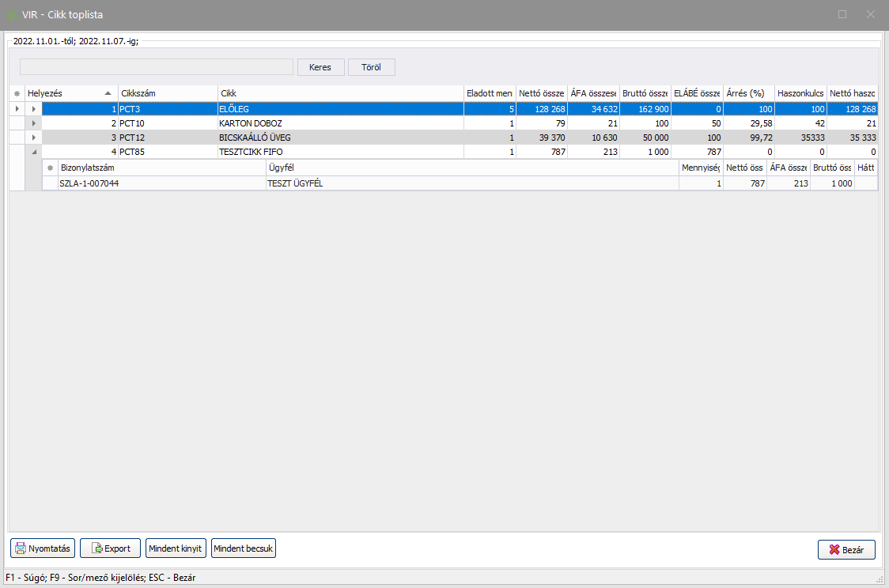Focus the search text field
The height and width of the screenshot is (588, 889).
[x=156, y=67]
